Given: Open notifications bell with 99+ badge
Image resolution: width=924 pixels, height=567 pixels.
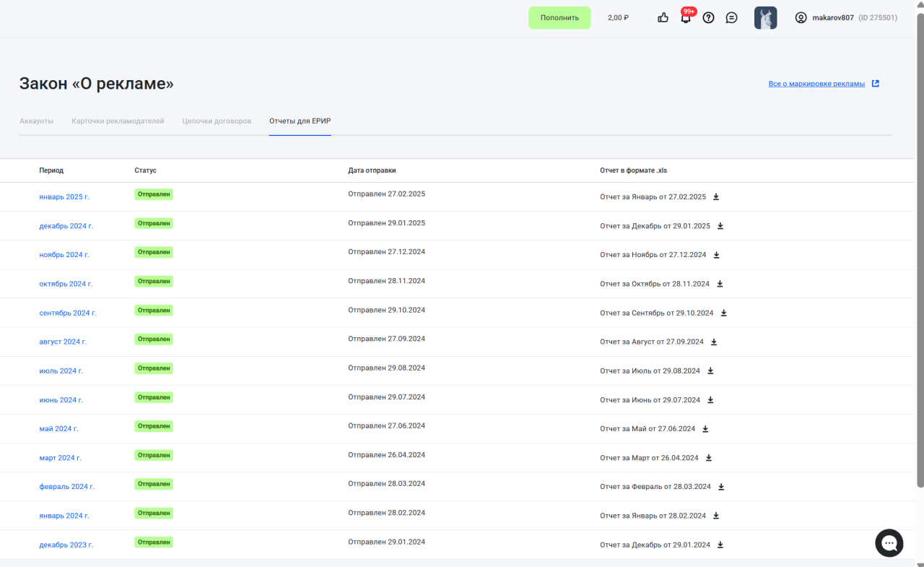Looking at the screenshot, I should point(686,18).
